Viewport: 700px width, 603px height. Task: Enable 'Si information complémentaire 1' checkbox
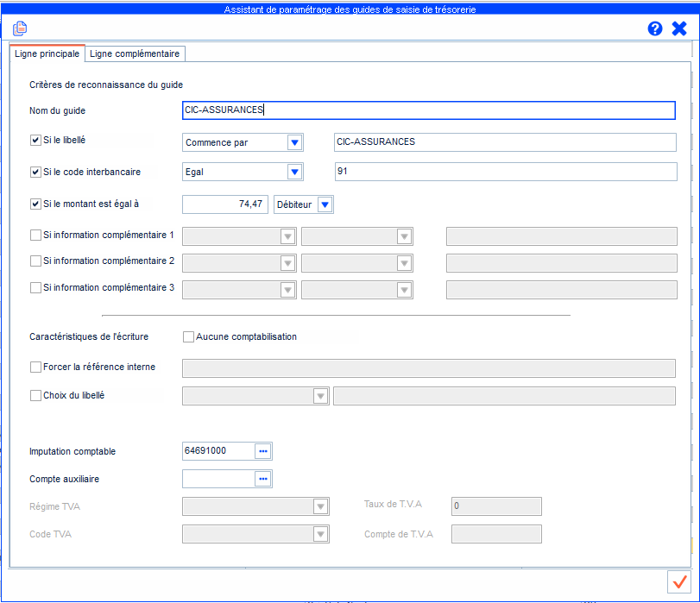tap(35, 235)
